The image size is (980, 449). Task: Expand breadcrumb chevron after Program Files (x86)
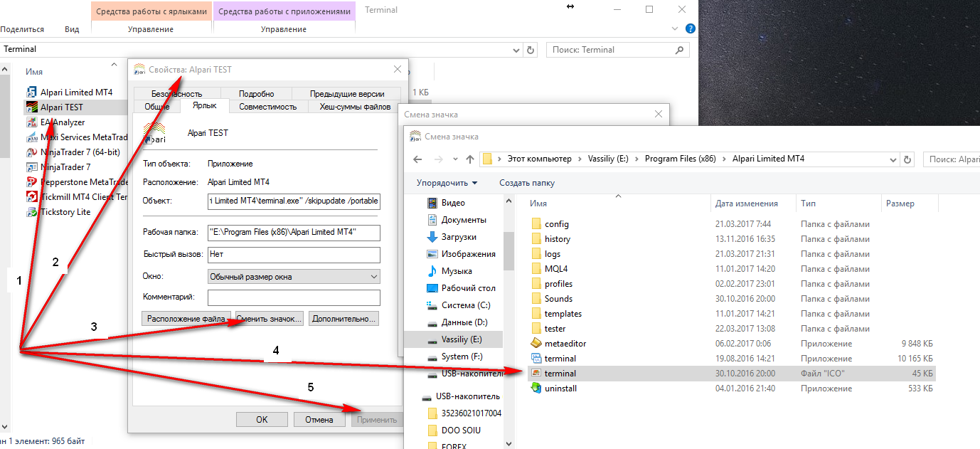(x=725, y=159)
